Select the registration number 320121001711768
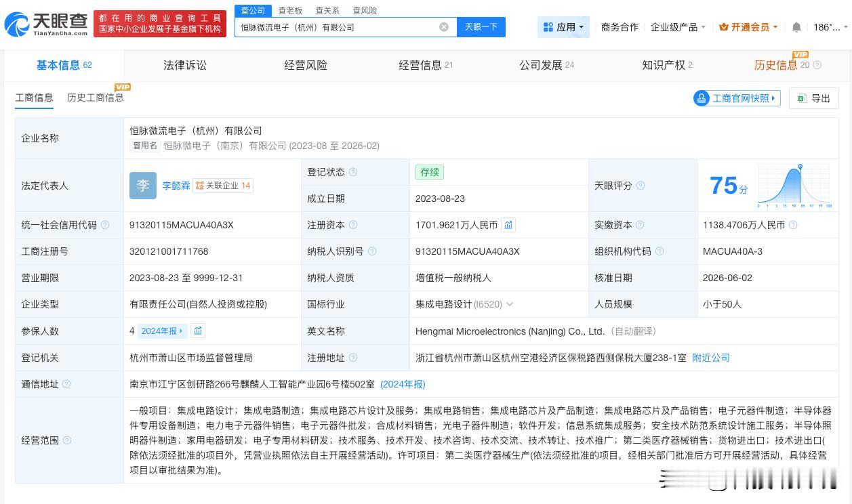Viewport: 852px width, 504px height. click(169, 251)
